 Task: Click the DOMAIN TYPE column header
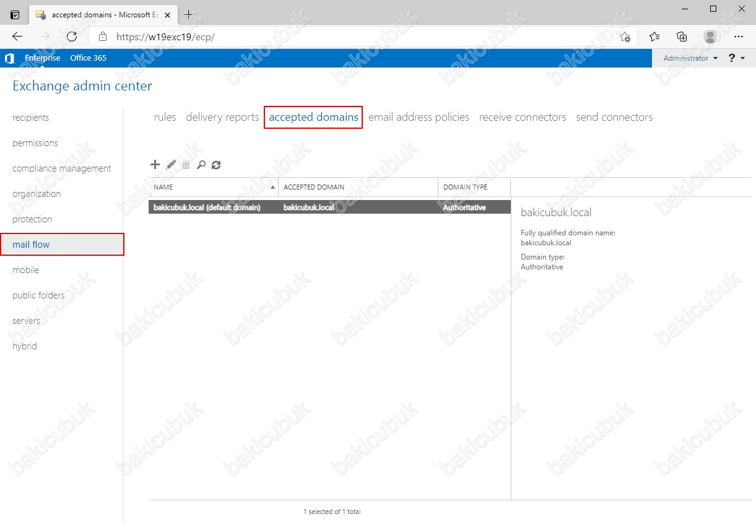tap(474, 187)
